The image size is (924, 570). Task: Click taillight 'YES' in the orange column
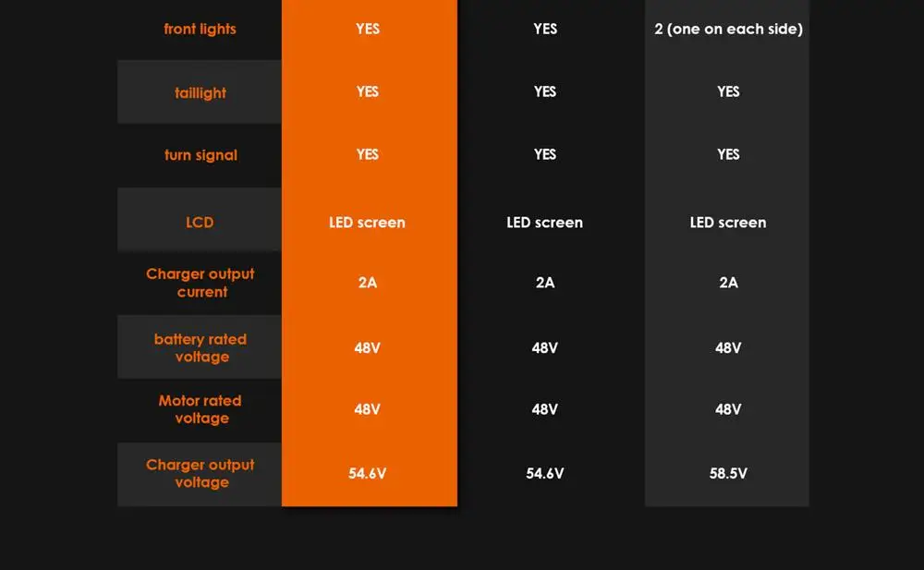(367, 91)
